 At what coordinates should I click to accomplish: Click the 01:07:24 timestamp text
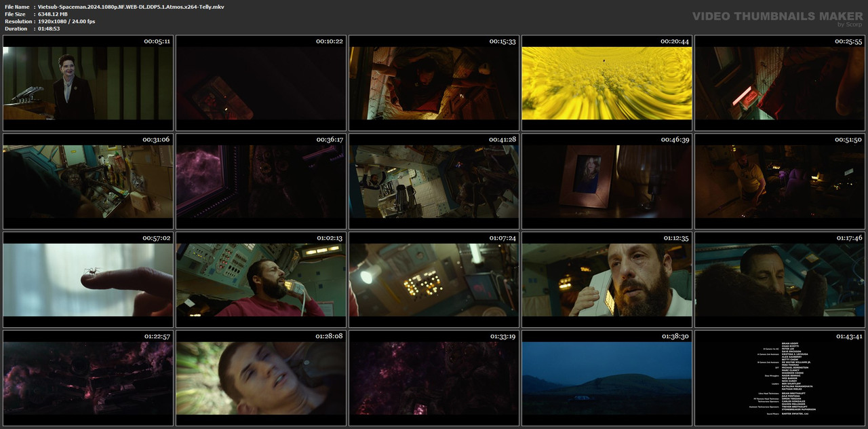(502, 238)
